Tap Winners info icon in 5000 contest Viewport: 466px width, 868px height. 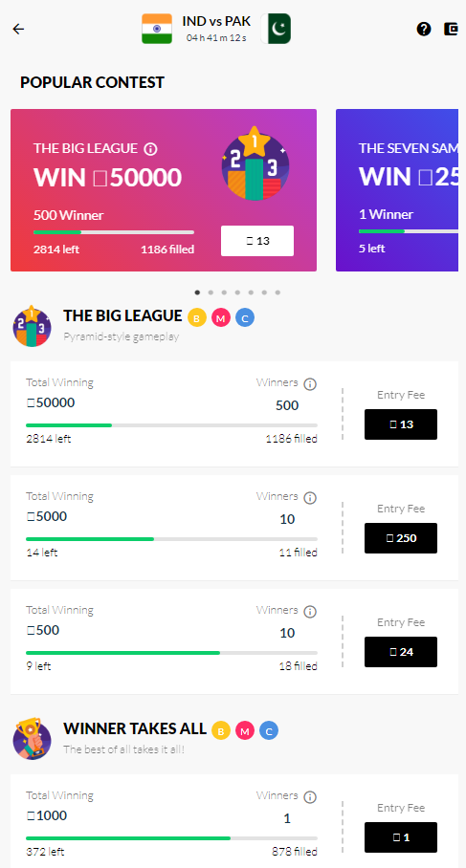(310, 498)
